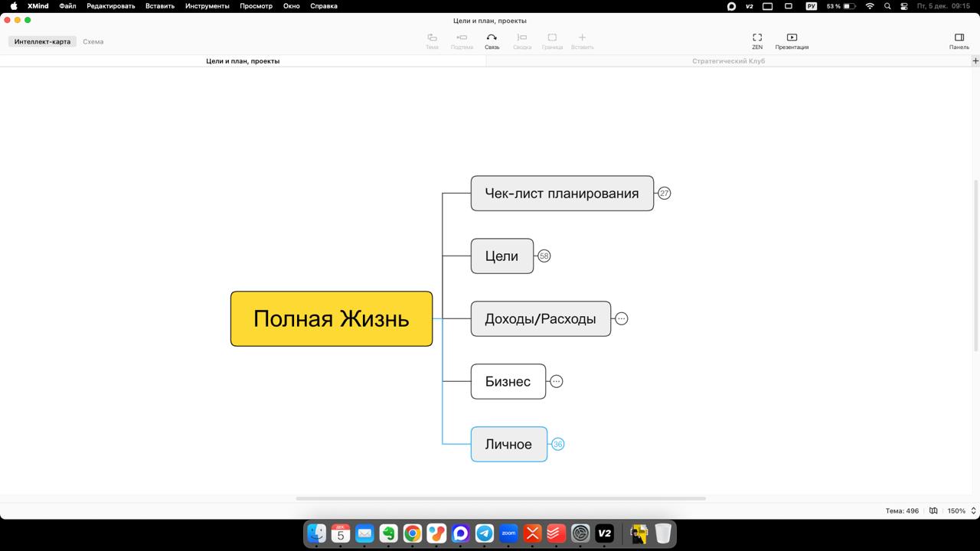Add a new sheet with plus button
Screen dimensions: 980x551
[x=975, y=61]
